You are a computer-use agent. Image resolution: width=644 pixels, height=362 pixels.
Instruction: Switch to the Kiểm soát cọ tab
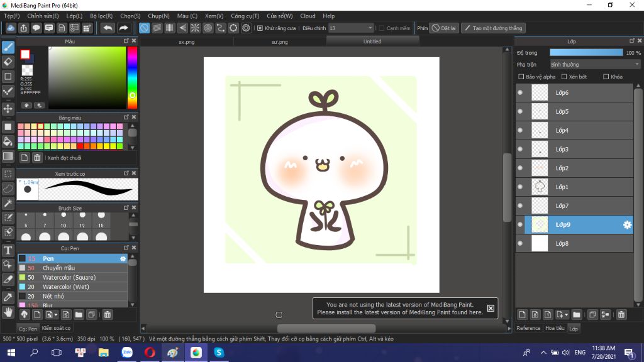pyautogui.click(x=56, y=328)
